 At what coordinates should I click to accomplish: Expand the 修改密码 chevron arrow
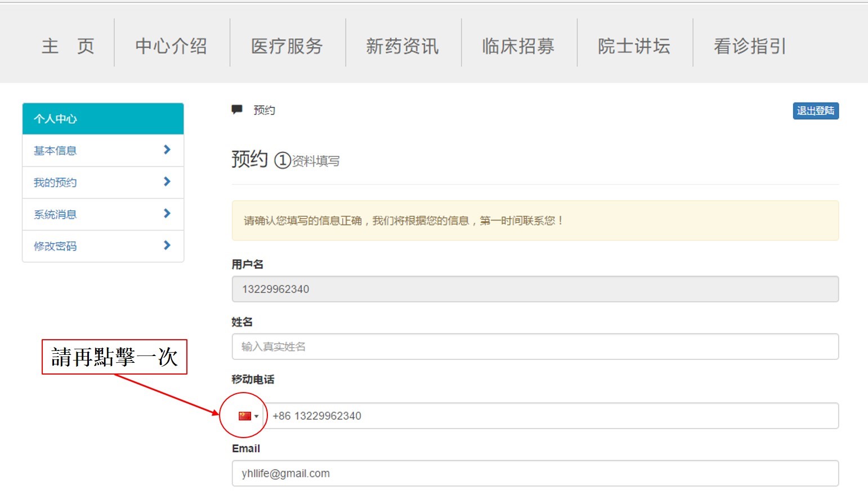pyautogui.click(x=167, y=245)
